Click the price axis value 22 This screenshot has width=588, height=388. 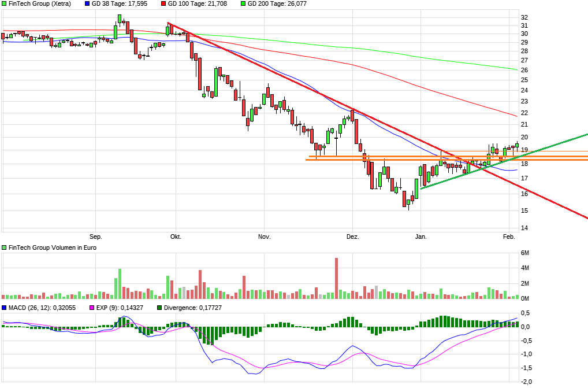coord(524,113)
